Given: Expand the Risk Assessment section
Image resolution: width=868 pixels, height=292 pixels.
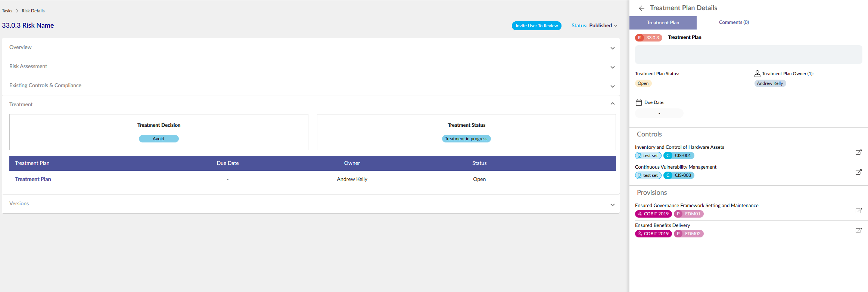Looking at the screenshot, I should click(311, 67).
